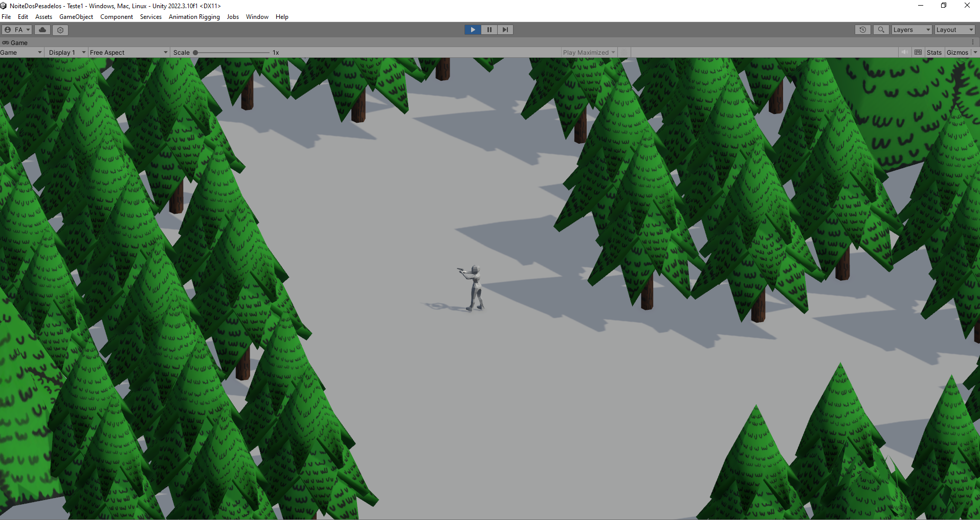Click the cloud services icon
Screen dimensions: 980x520
(42, 30)
